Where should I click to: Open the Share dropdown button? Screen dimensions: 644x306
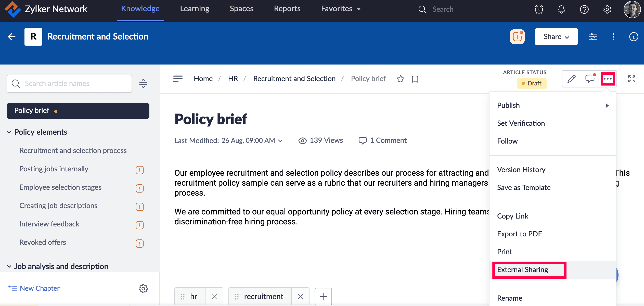click(556, 37)
